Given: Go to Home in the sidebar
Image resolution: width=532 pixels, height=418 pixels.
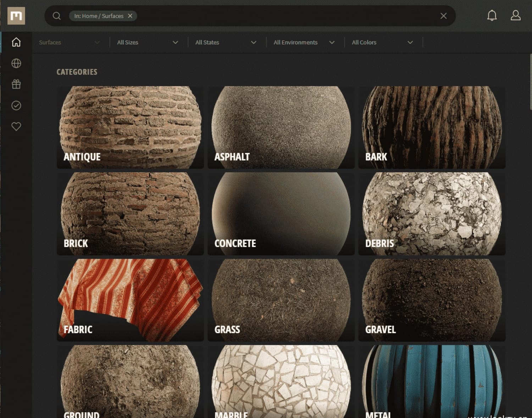Looking at the screenshot, I should (x=16, y=42).
